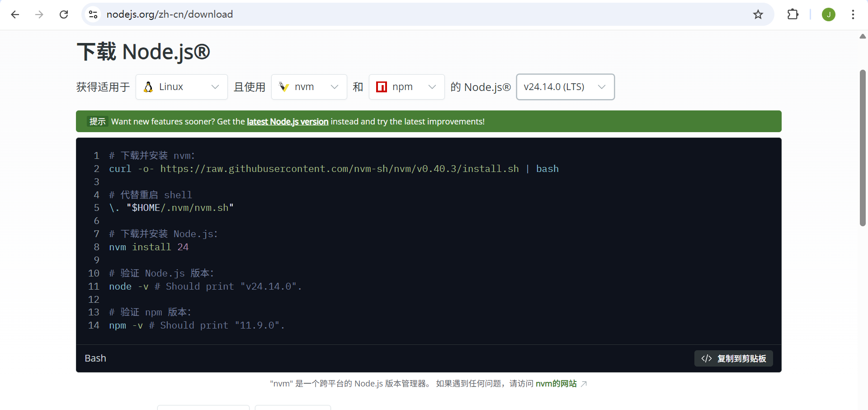Image resolution: width=868 pixels, height=410 pixels.
Task: Copy code with 复制到剪贴板 button
Action: [734, 358]
